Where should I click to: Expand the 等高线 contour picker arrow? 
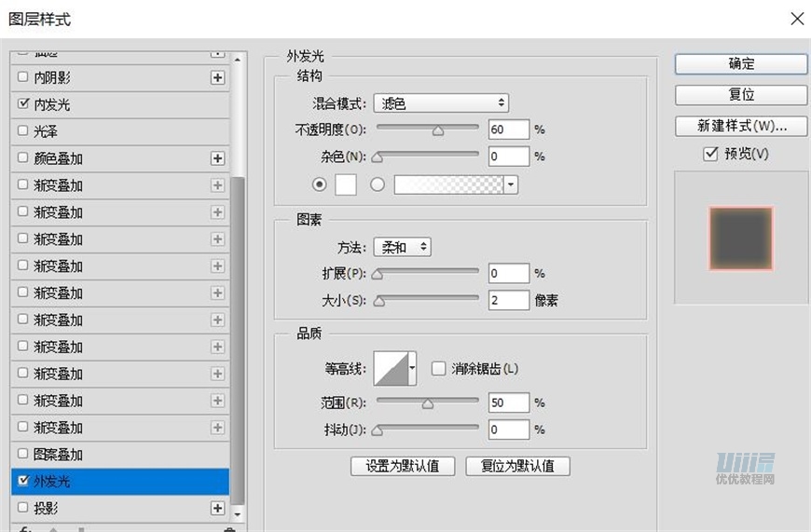412,369
